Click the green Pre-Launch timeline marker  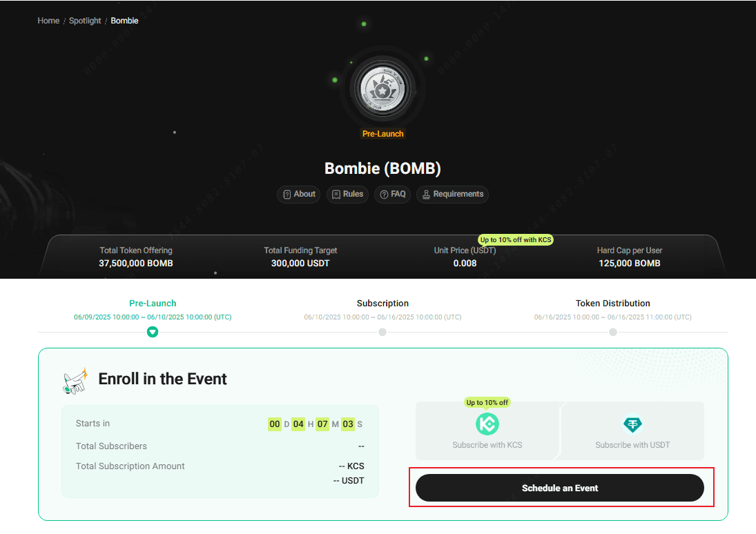click(153, 332)
